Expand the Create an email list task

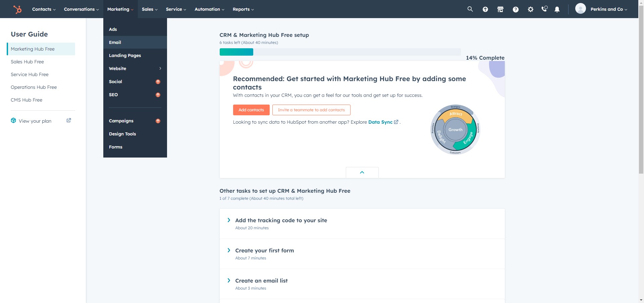coord(229,281)
